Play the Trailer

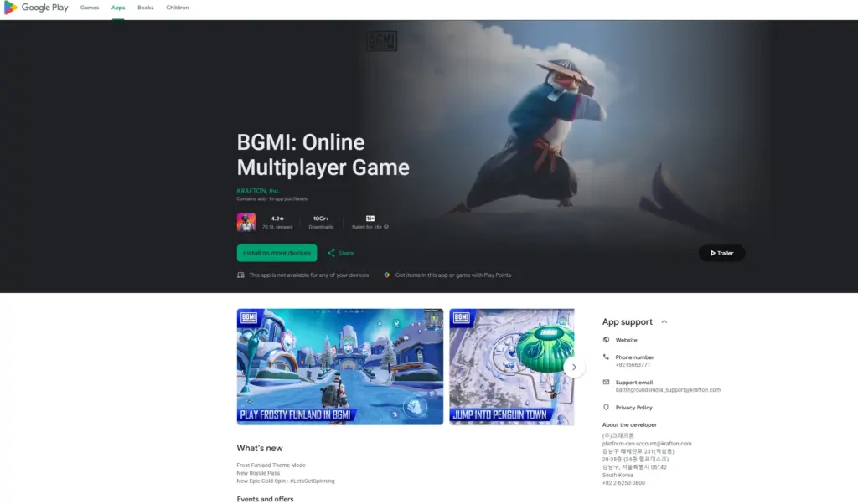[x=721, y=253]
